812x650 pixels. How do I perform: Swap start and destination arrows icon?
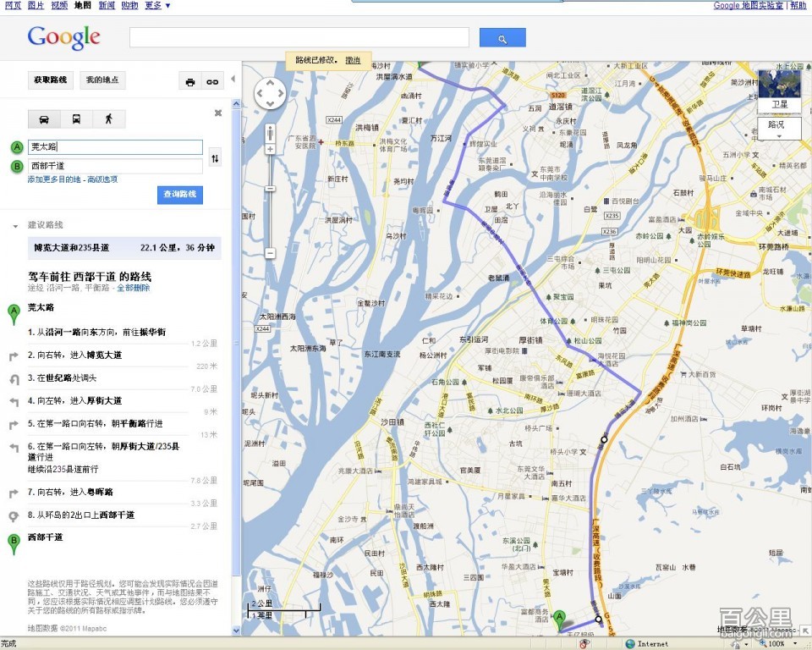pyautogui.click(x=215, y=157)
